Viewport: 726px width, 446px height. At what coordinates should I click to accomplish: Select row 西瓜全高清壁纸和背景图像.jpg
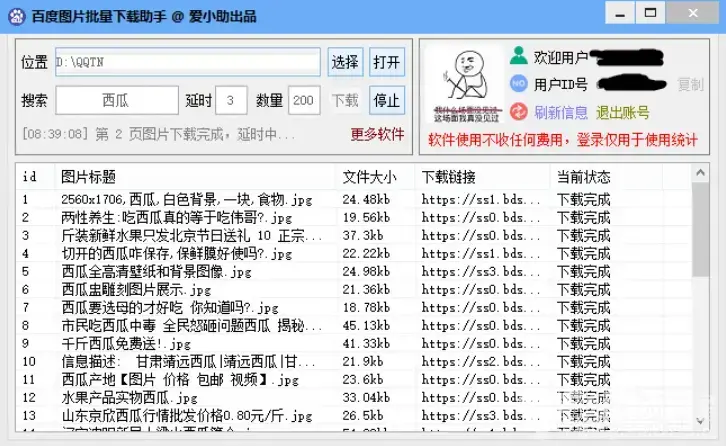pos(354,272)
